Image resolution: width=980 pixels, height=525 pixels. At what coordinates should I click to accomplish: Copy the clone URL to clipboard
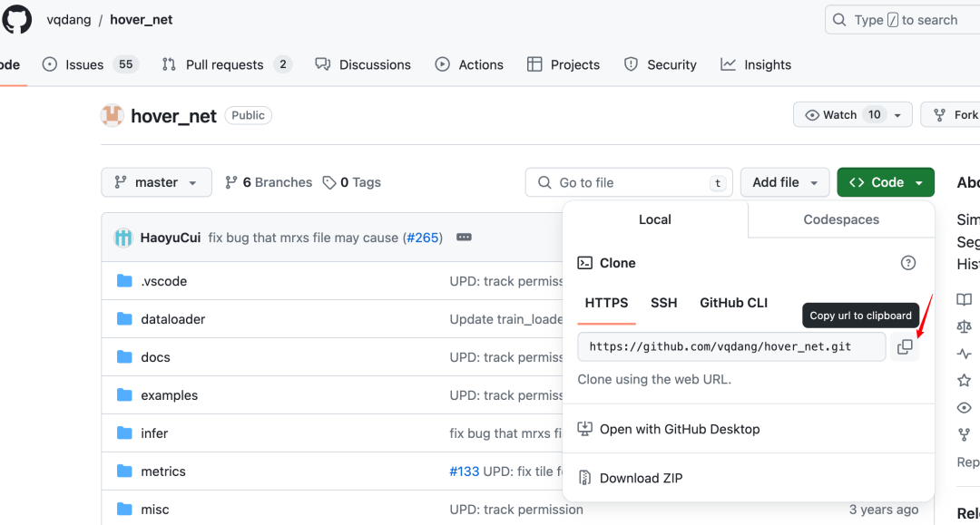tap(905, 346)
